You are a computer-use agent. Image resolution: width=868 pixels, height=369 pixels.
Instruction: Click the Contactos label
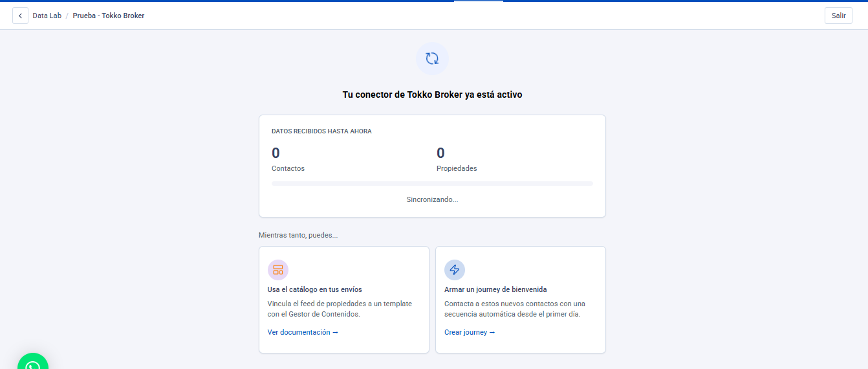click(288, 168)
